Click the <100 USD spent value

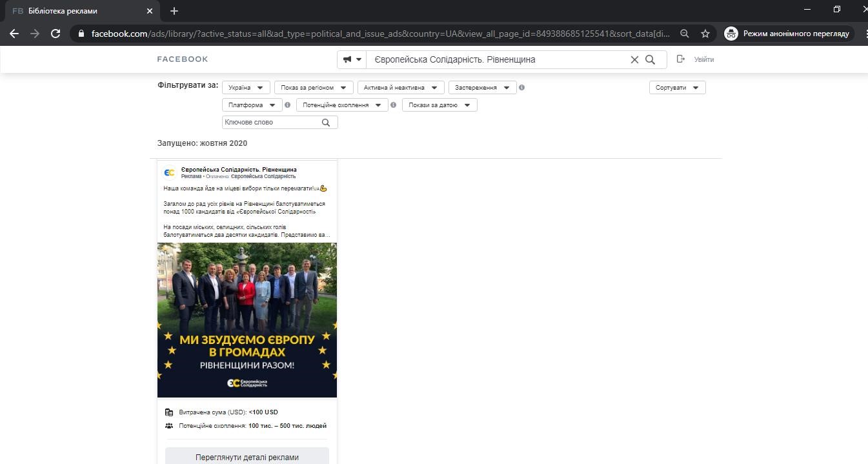pyautogui.click(x=263, y=412)
